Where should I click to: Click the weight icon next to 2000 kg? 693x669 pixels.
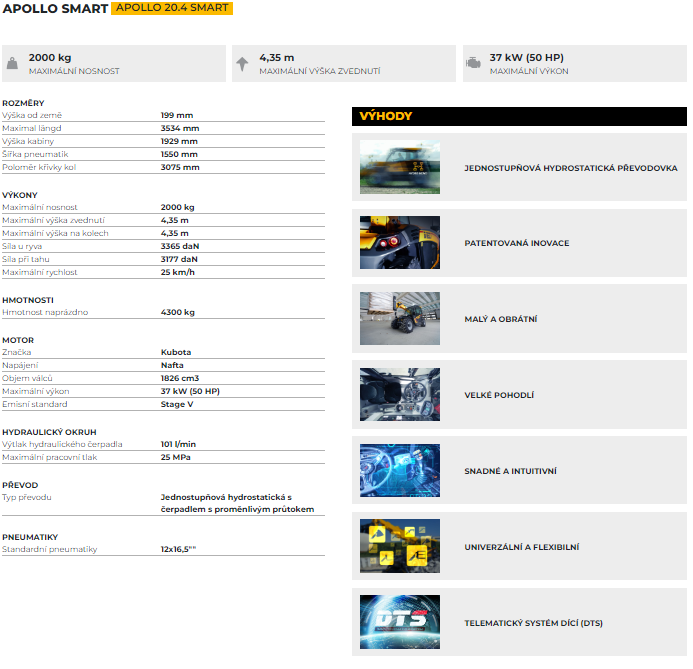(12, 64)
